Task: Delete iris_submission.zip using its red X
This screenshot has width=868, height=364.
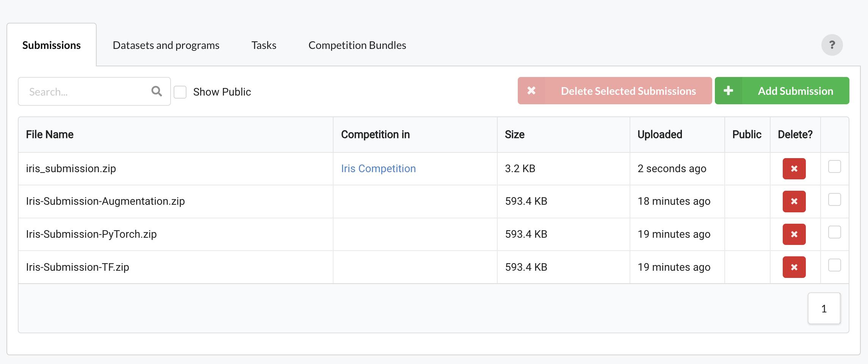Action: (x=794, y=169)
